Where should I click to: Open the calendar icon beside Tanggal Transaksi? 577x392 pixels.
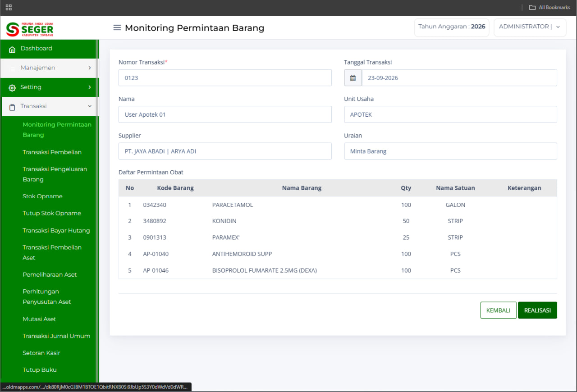point(353,77)
